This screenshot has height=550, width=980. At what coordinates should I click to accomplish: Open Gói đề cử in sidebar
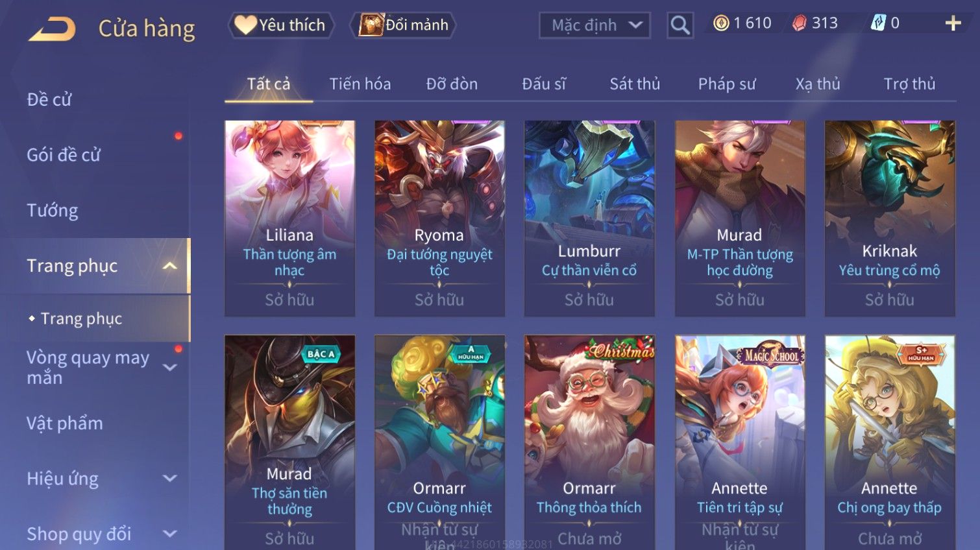(x=64, y=155)
